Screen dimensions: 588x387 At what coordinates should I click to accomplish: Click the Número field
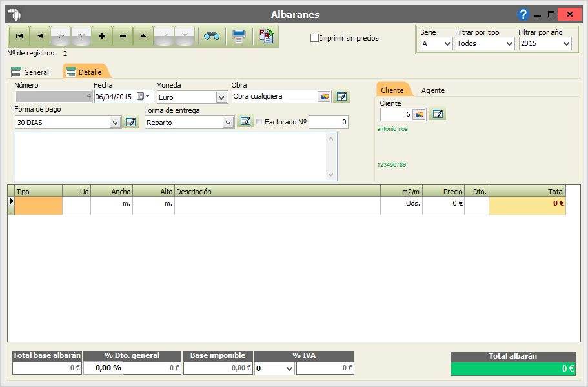coord(54,97)
